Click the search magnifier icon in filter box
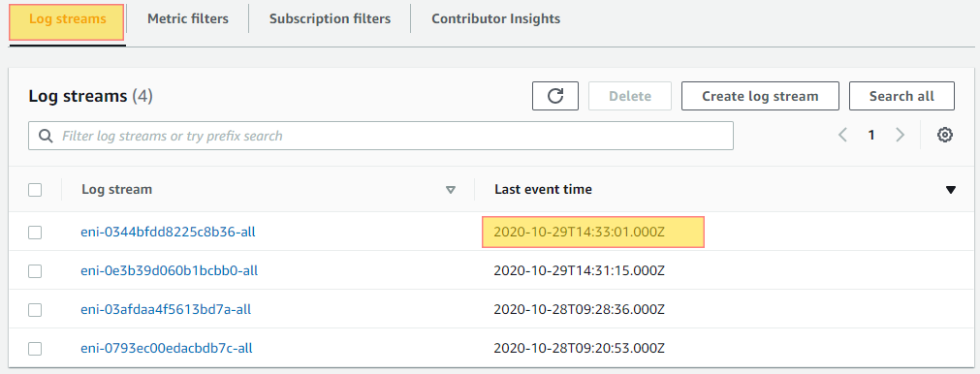The height and width of the screenshot is (374, 980). (x=46, y=136)
